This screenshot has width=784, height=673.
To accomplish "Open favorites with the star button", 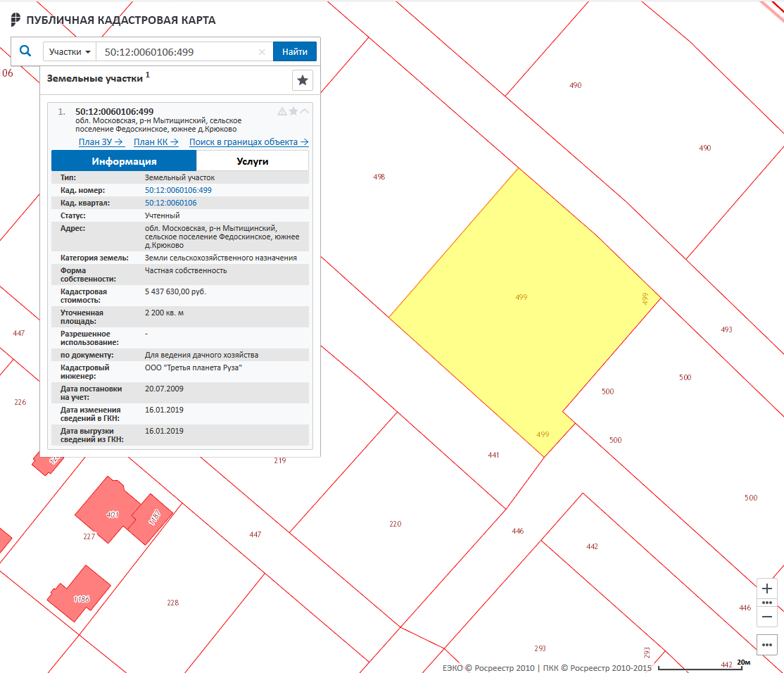I will [303, 80].
